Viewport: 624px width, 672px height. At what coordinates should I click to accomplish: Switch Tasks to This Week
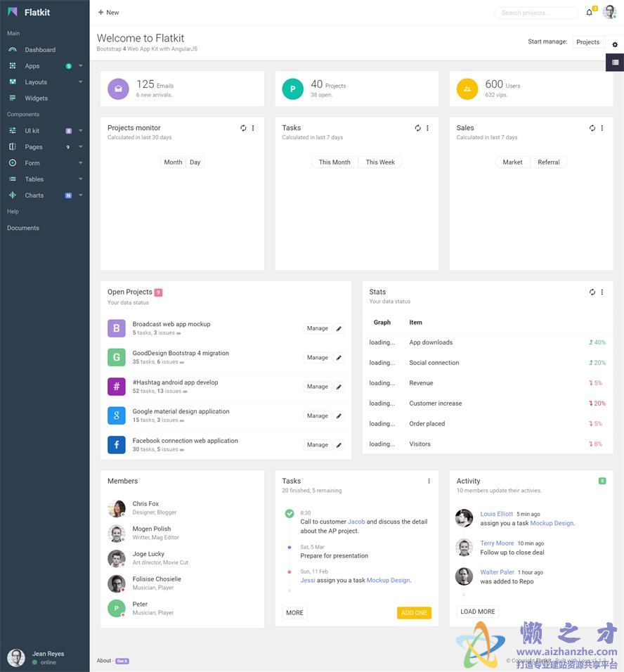tap(380, 162)
